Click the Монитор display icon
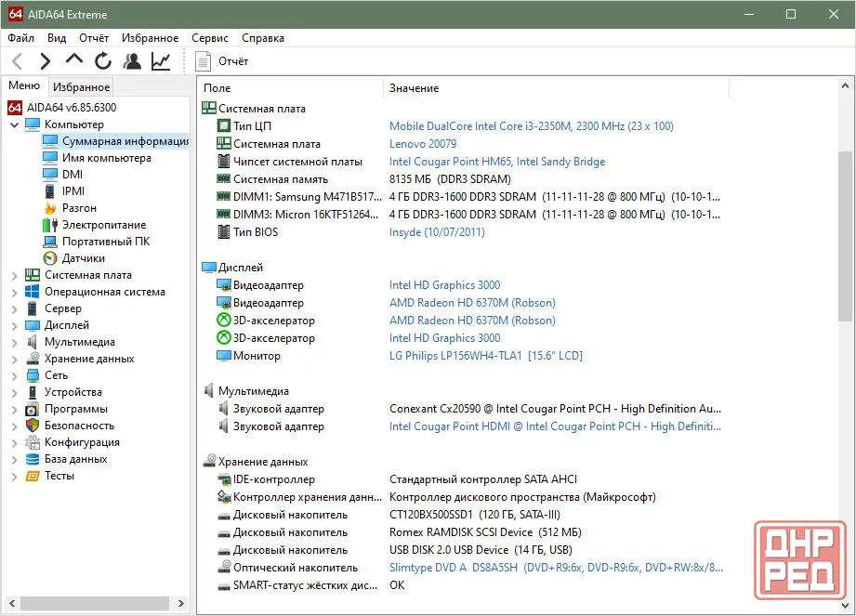This screenshot has height=616, width=856. coord(224,356)
